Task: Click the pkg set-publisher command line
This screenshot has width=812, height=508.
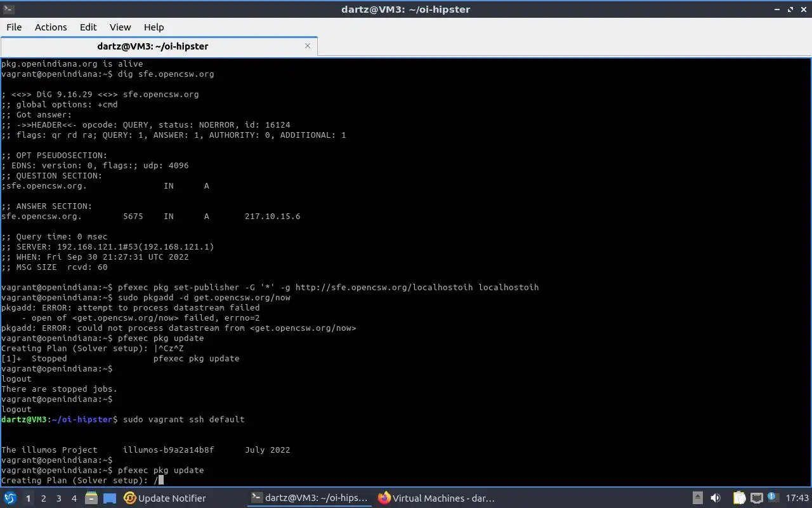Action: coord(270,288)
